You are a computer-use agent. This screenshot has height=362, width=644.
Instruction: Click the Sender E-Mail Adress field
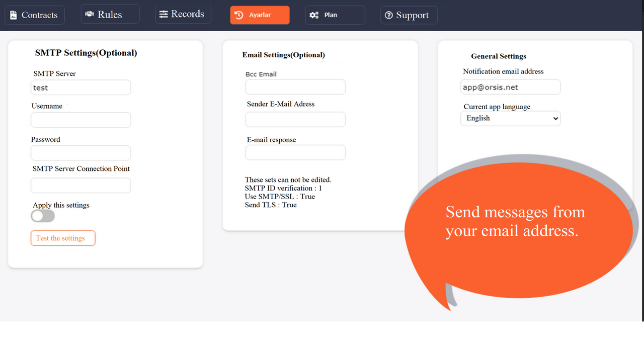tap(295, 119)
